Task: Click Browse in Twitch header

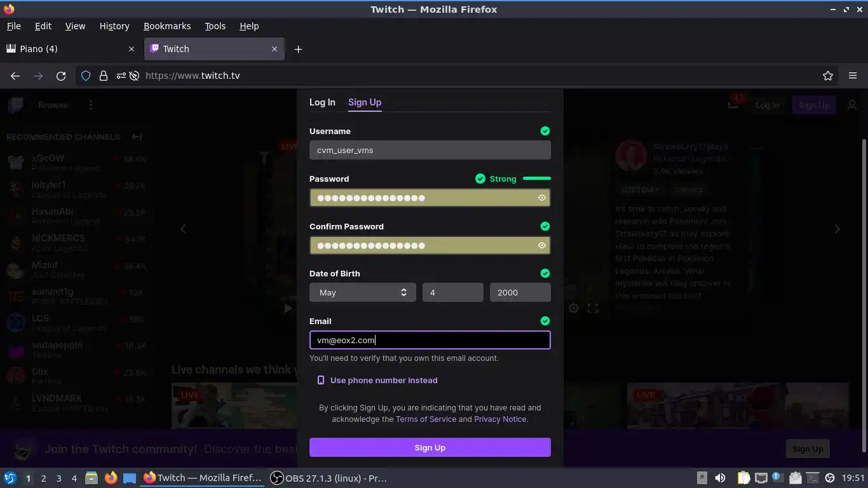Action: pos(53,105)
